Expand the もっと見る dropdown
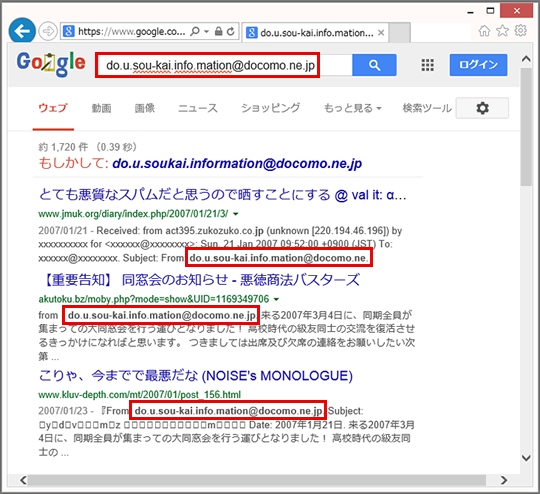The width and height of the screenshot is (540, 494). (x=353, y=108)
